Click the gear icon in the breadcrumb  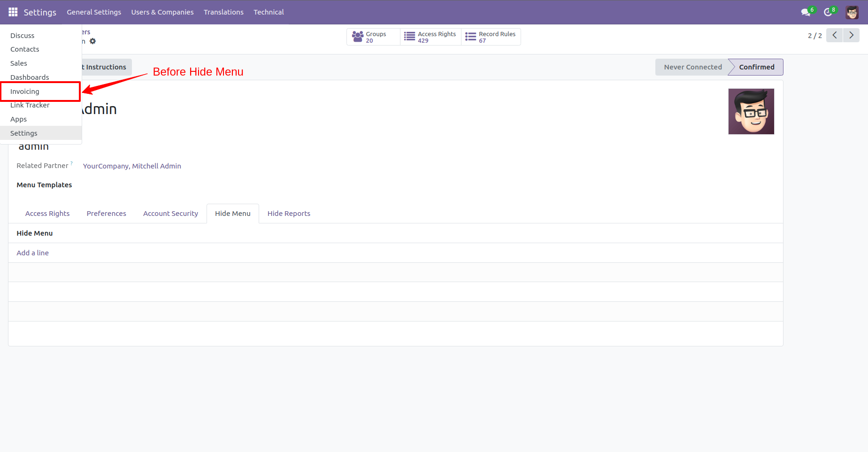point(93,41)
